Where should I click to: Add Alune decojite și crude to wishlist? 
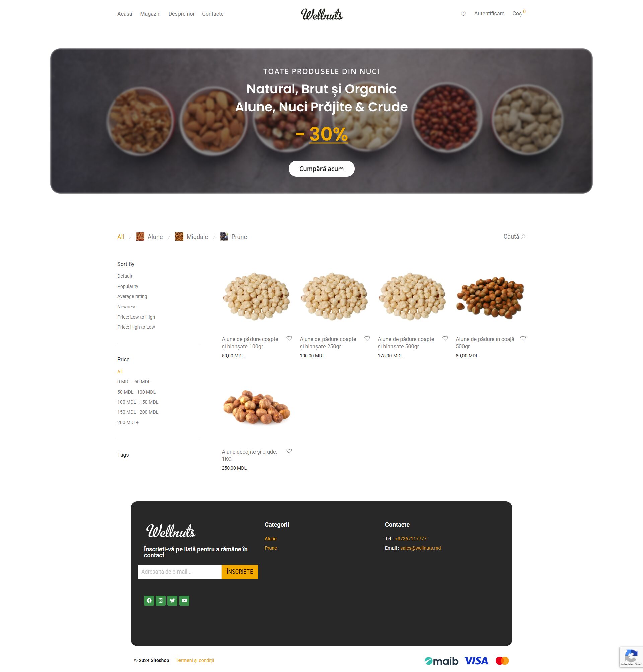(289, 451)
